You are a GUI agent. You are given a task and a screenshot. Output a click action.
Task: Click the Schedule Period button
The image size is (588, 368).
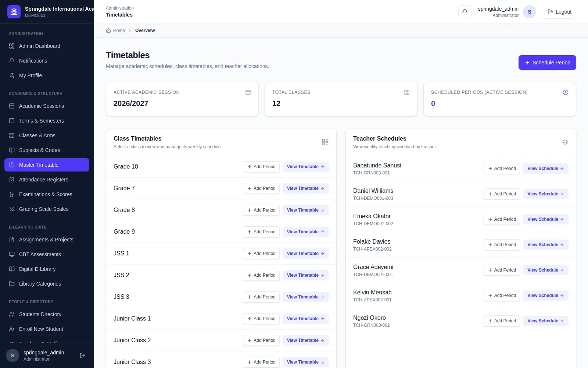(x=547, y=63)
